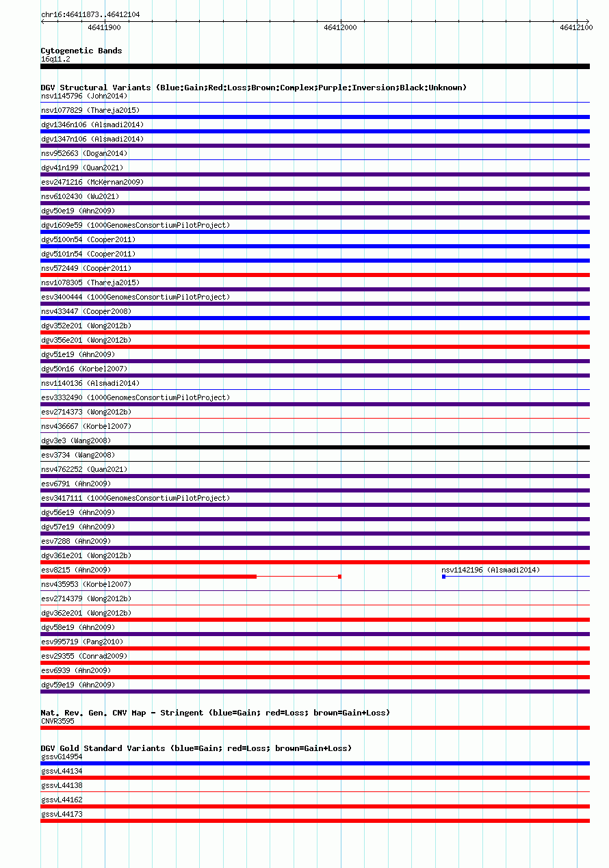Open the nsv1142196 (Alsmadi2014) variant label
The image size is (609, 868).
pyautogui.click(x=491, y=570)
